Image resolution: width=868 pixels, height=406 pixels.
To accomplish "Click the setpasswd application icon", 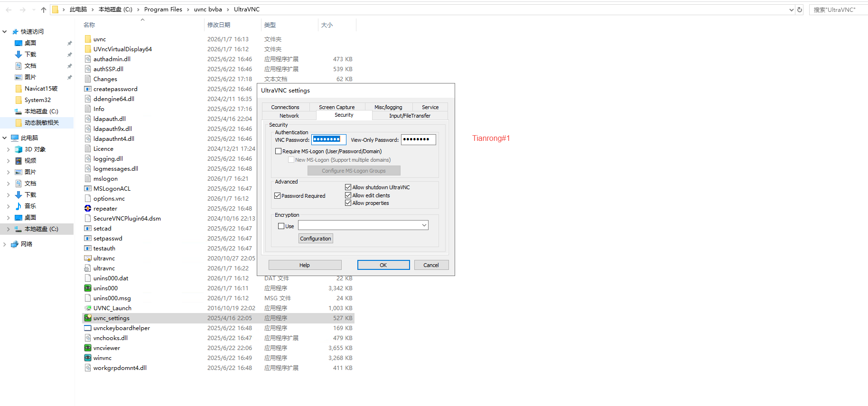I will coord(88,238).
